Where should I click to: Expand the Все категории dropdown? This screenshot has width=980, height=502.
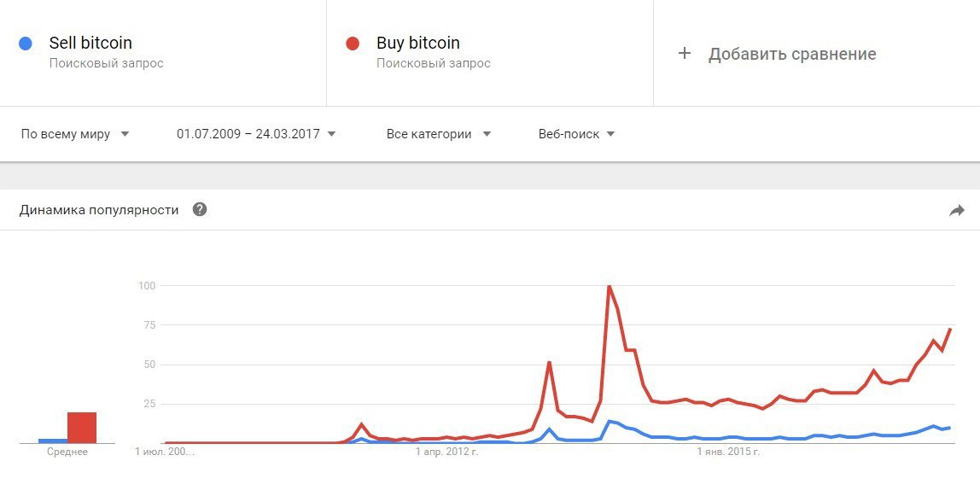point(439,134)
